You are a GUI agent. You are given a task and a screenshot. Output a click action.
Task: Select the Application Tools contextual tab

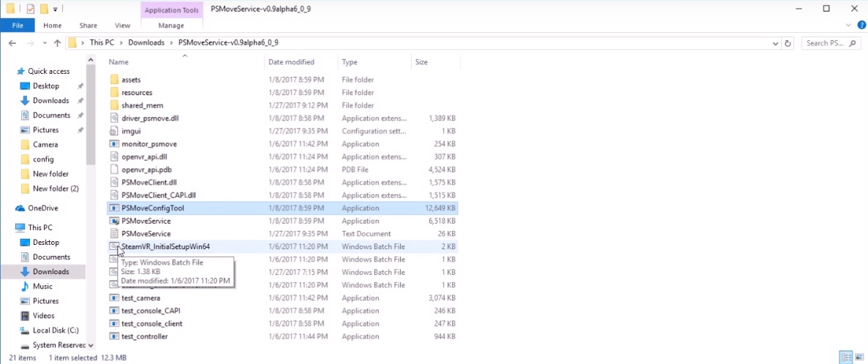tap(172, 10)
